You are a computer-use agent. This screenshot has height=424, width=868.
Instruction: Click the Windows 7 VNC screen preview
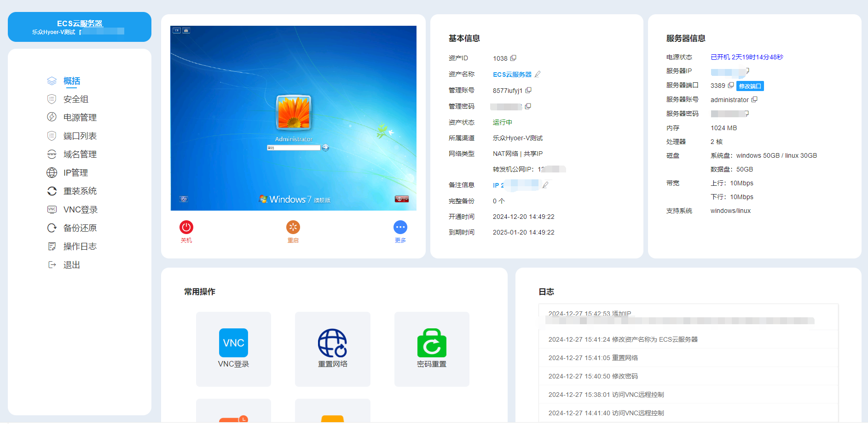click(293, 118)
